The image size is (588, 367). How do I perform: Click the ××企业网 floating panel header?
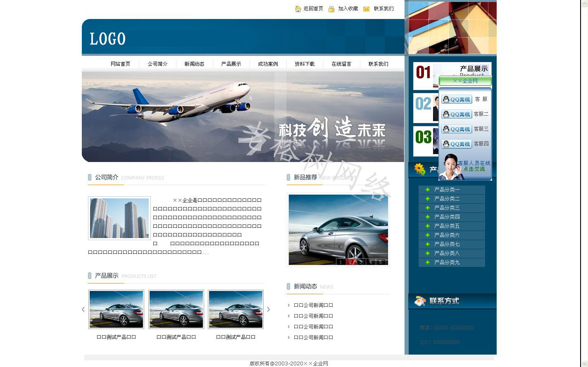[x=465, y=81]
